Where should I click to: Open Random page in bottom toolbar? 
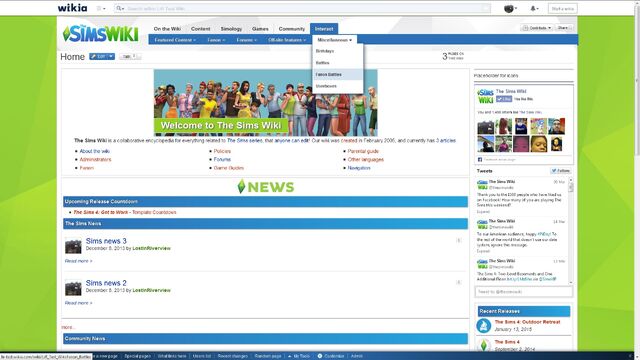click(268, 356)
